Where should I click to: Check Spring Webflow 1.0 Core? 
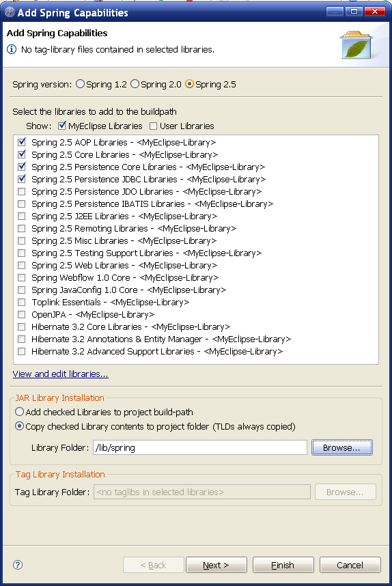(x=22, y=278)
